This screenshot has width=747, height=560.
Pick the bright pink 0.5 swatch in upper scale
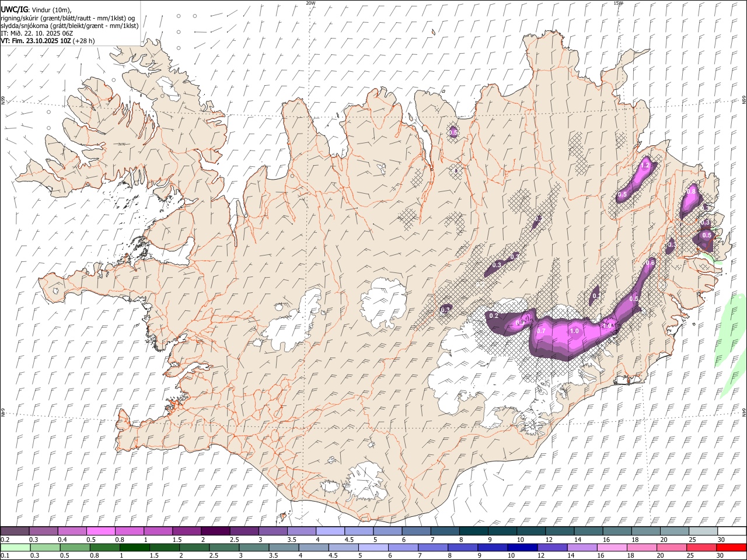(x=101, y=531)
